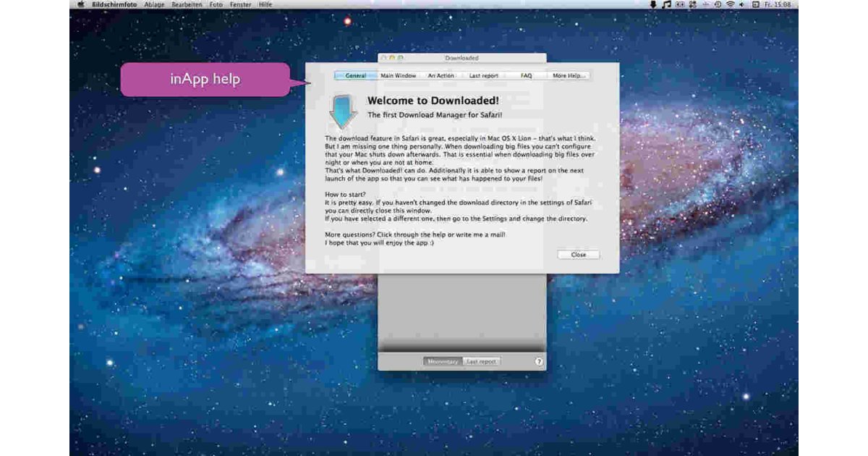Open the Time Machine status icon
The width and height of the screenshot is (868, 456).
tap(717, 5)
